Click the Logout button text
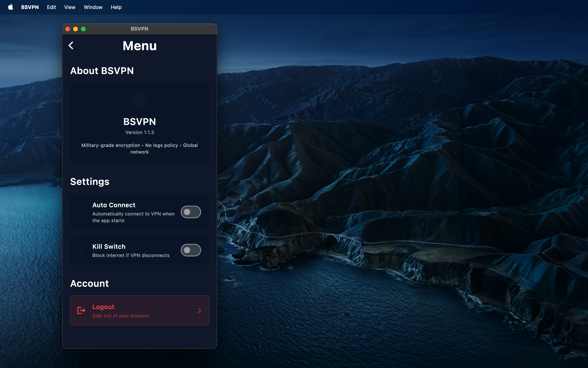 (103, 307)
